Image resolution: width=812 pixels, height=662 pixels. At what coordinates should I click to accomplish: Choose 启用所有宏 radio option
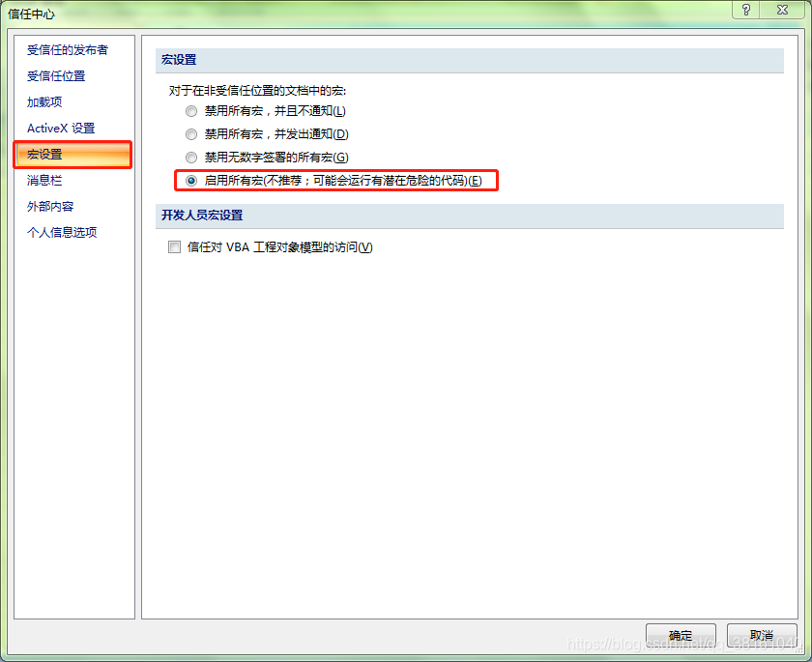191,180
